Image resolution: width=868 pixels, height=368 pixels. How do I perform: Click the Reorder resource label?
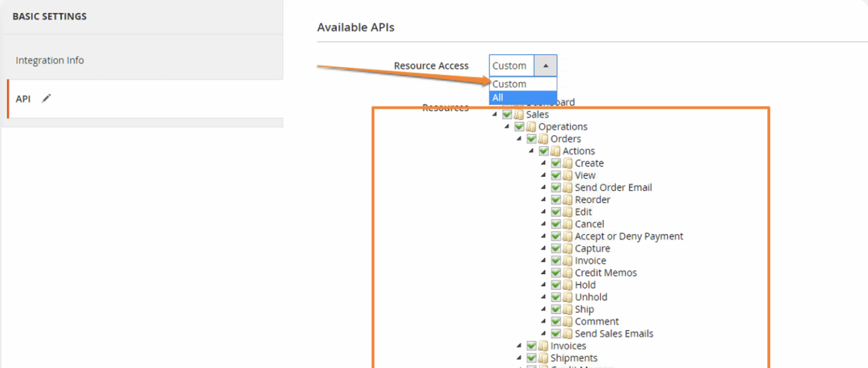click(x=592, y=200)
